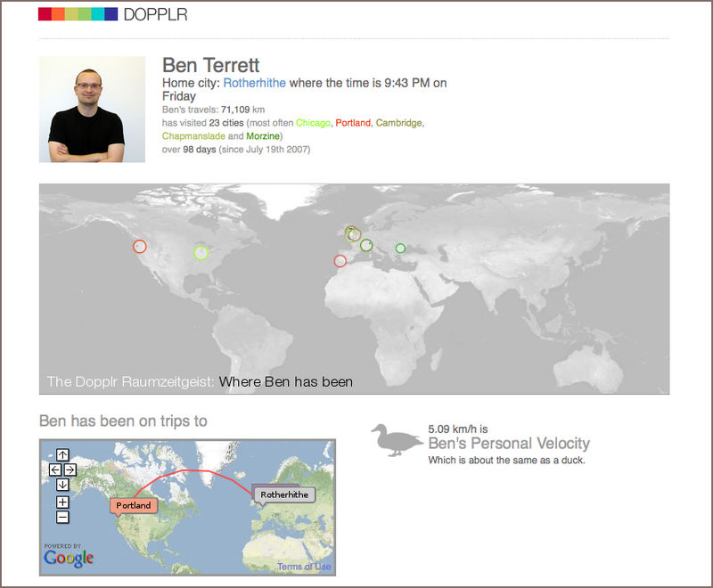Zoom out on the trips map
713x588 pixels.
point(62,517)
